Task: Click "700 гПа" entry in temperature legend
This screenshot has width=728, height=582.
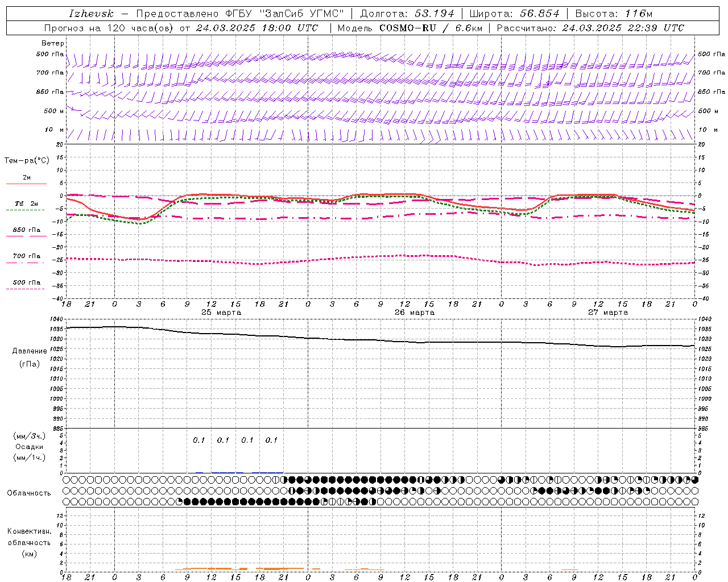Action: click(x=27, y=256)
